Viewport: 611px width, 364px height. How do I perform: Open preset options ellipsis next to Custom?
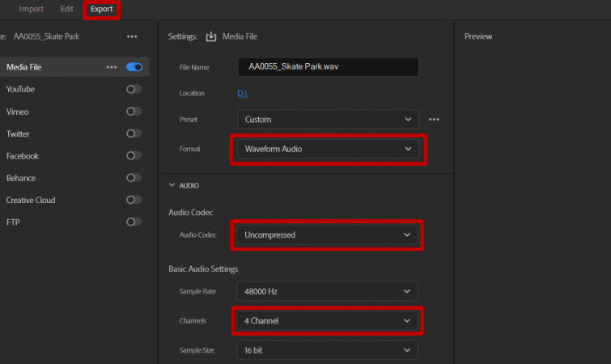pyautogui.click(x=434, y=120)
